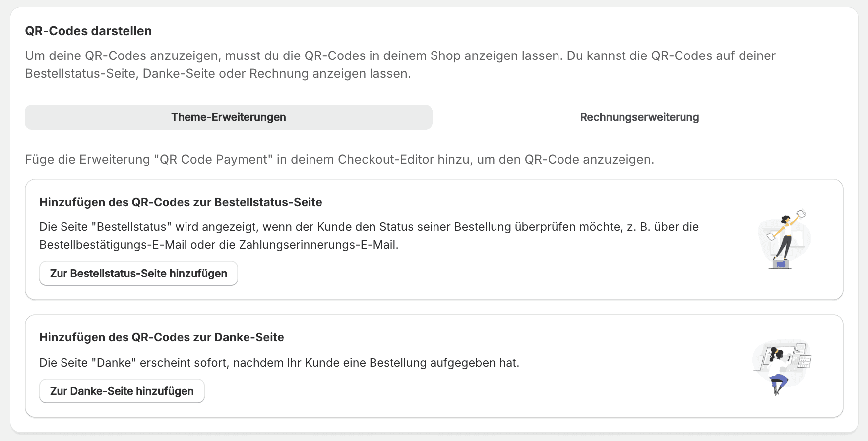Click the intro paragraph about QR-Codes anzeigen
The image size is (868, 441).
tap(400, 65)
